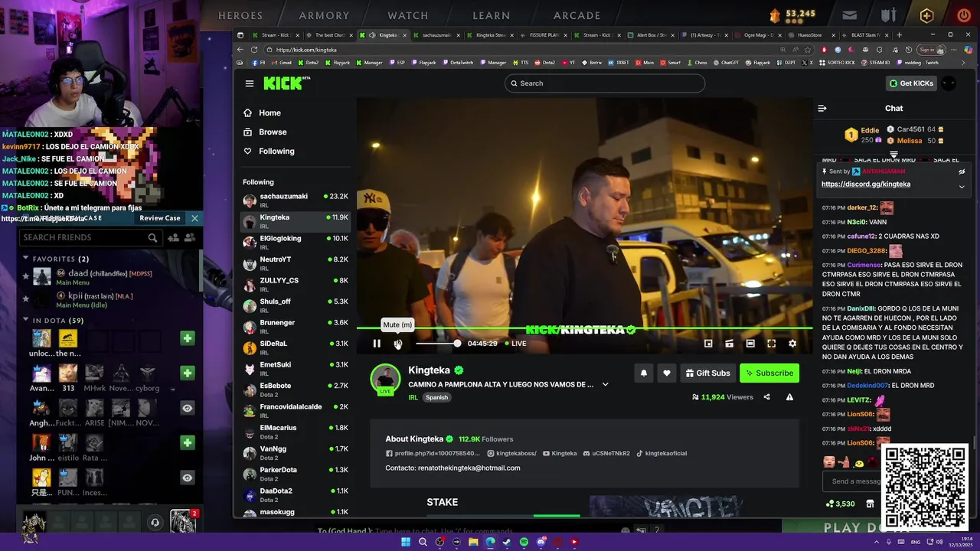Open the clip creation icon in player

pos(729,344)
